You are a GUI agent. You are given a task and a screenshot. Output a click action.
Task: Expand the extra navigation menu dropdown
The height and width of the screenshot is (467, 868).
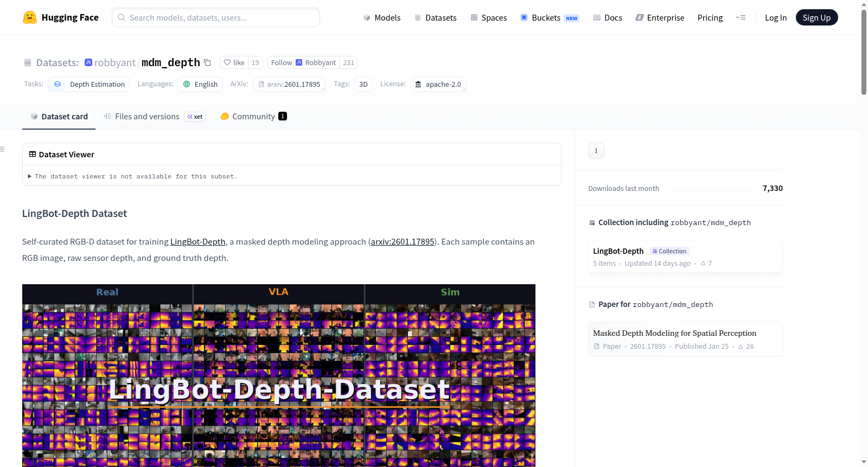[x=741, y=17]
